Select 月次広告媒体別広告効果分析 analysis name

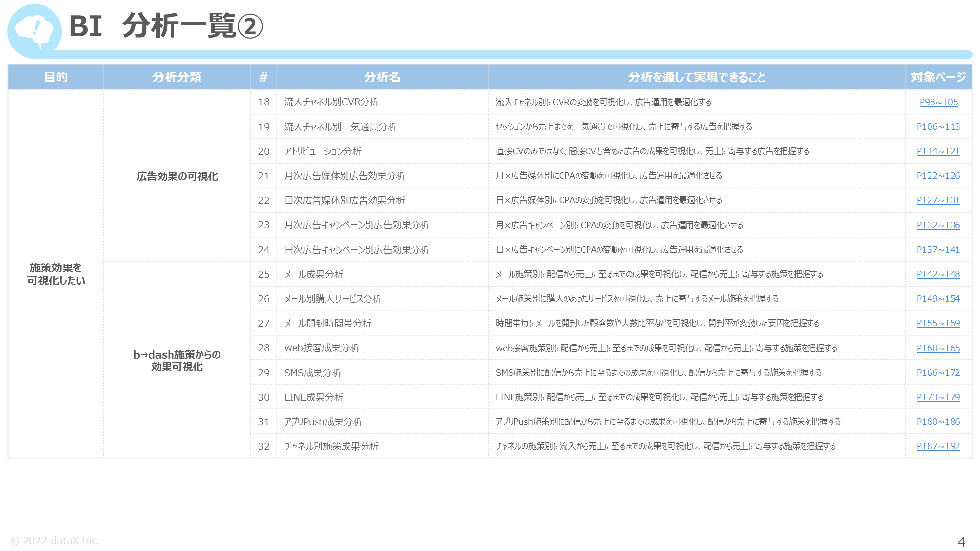344,176
